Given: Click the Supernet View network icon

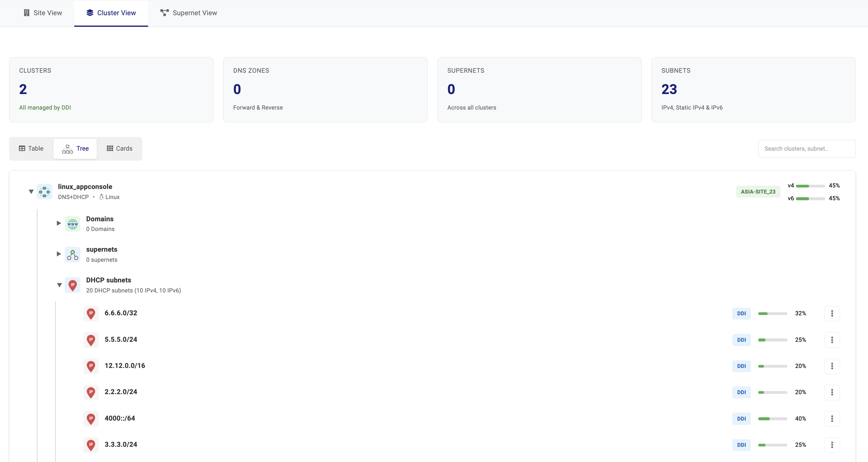Looking at the screenshot, I should click(165, 12).
